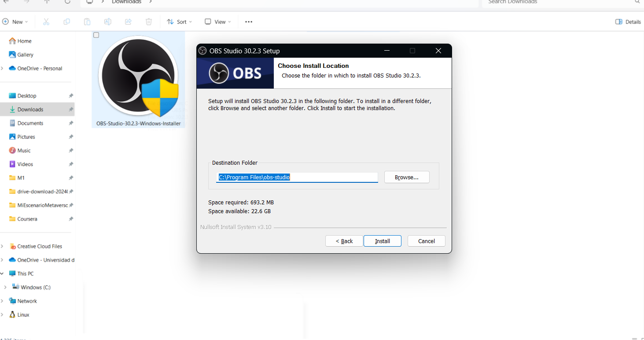Click the Destination Folder path field
Screen dimensions: 644x340
[x=297, y=177]
